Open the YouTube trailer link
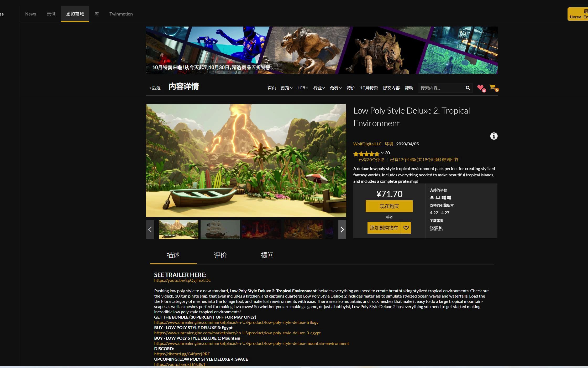Screen dimensions: 588x368 (x=182, y=280)
